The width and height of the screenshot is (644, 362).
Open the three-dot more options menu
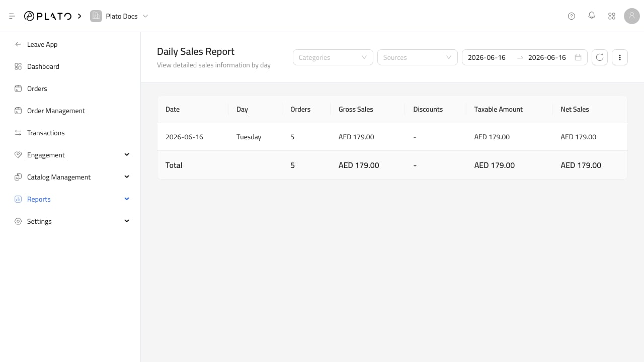[620, 57]
